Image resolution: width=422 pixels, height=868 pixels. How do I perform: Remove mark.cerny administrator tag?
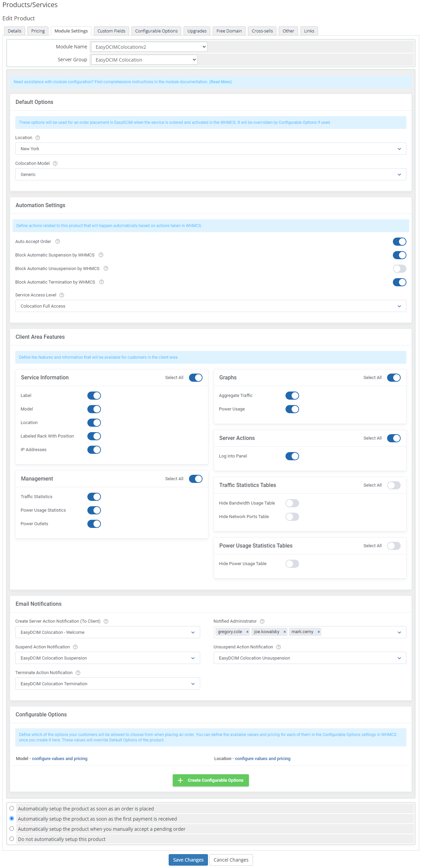point(319,632)
